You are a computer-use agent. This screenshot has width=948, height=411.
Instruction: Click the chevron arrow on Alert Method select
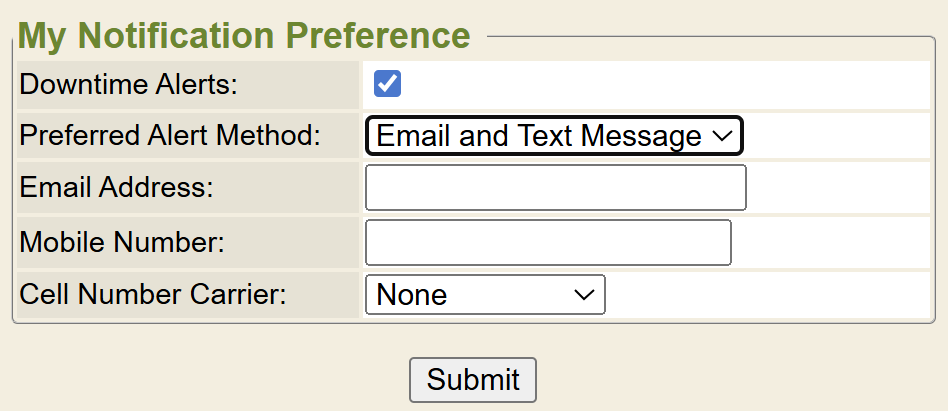pyautogui.click(x=723, y=136)
